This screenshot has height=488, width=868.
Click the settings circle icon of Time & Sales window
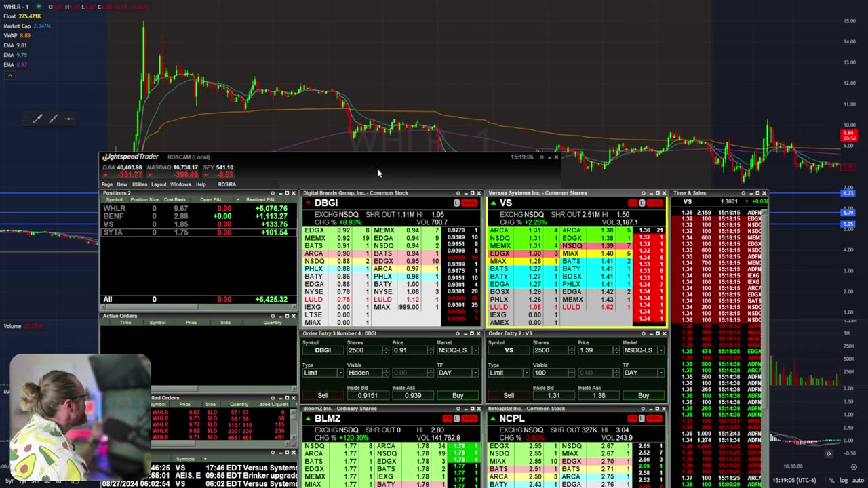(x=743, y=193)
